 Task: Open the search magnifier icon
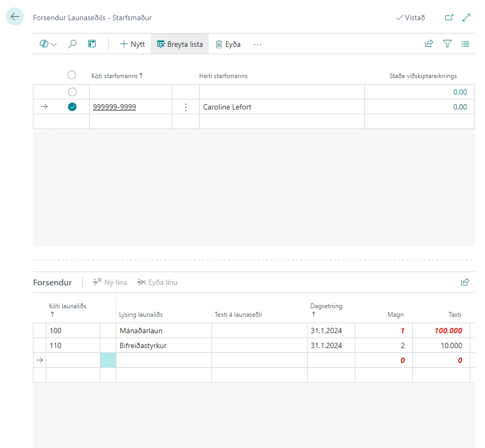pos(72,45)
